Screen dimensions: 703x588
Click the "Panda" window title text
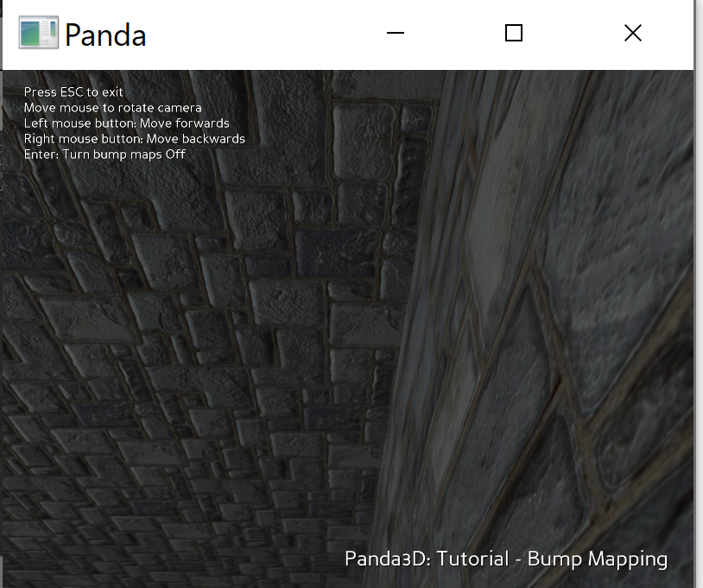(x=105, y=35)
